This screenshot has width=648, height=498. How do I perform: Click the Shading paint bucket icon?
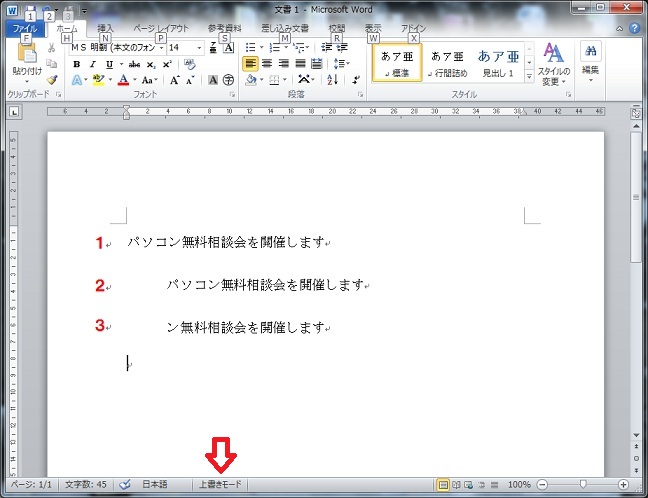250,80
